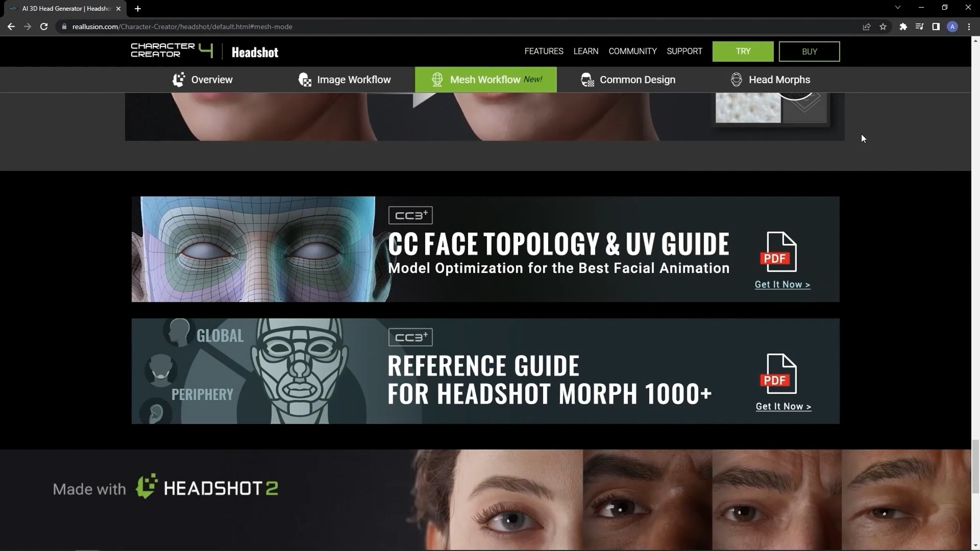
Task: Click the page vertical scrollbar thumb
Action: 975,466
